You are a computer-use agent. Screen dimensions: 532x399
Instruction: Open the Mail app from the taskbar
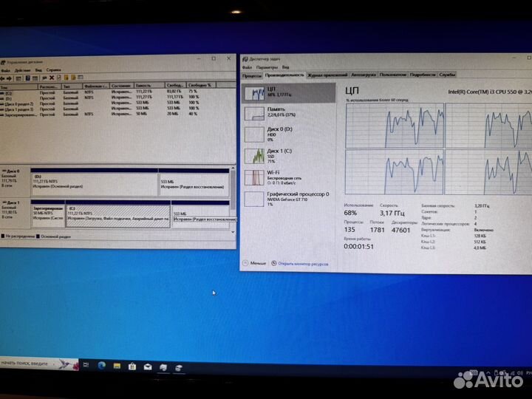[x=148, y=366]
